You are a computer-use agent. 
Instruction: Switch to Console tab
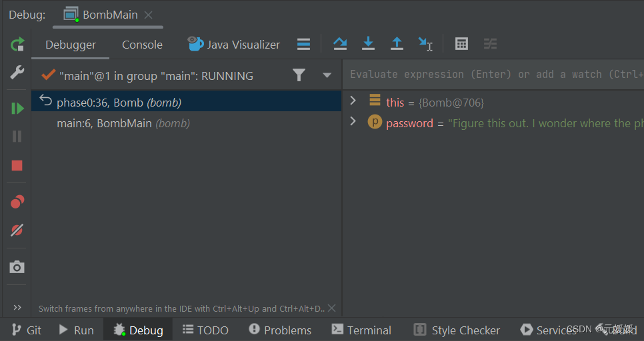(142, 45)
